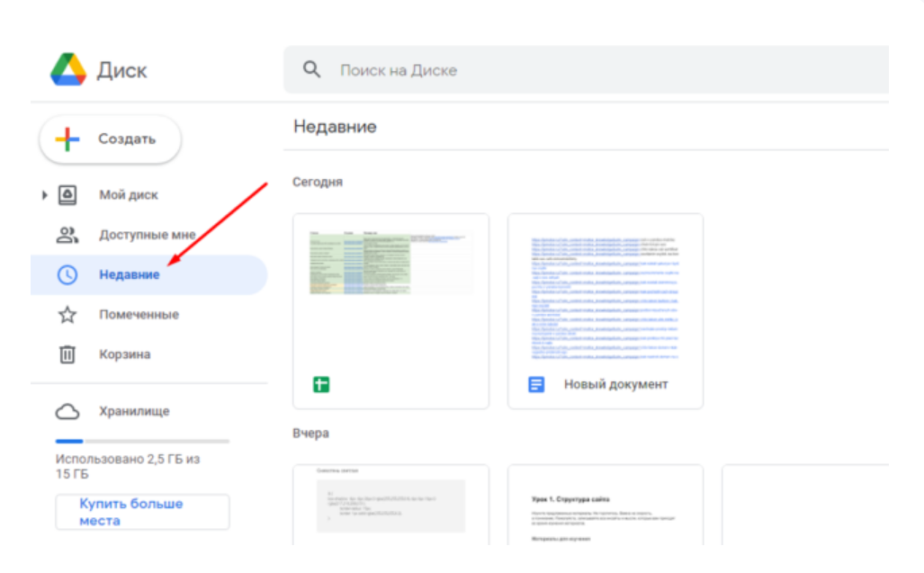This screenshot has height=573, width=924.
Task: Click the blue Docs file icon
Action: click(536, 385)
